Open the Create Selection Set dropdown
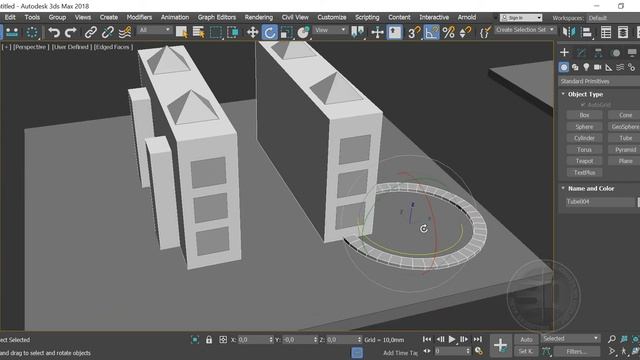The width and height of the screenshot is (640, 360). pyautogui.click(x=525, y=30)
